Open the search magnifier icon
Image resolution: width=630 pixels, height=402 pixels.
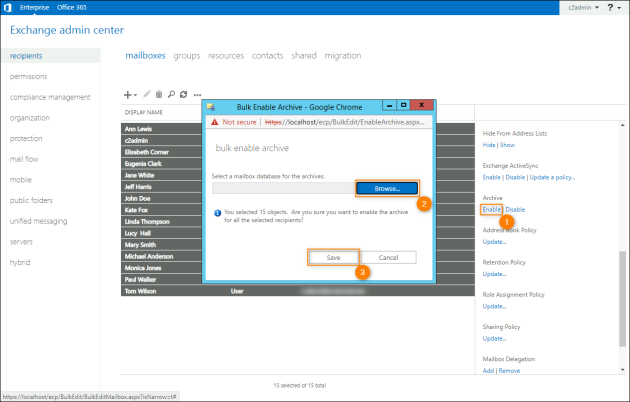point(171,94)
